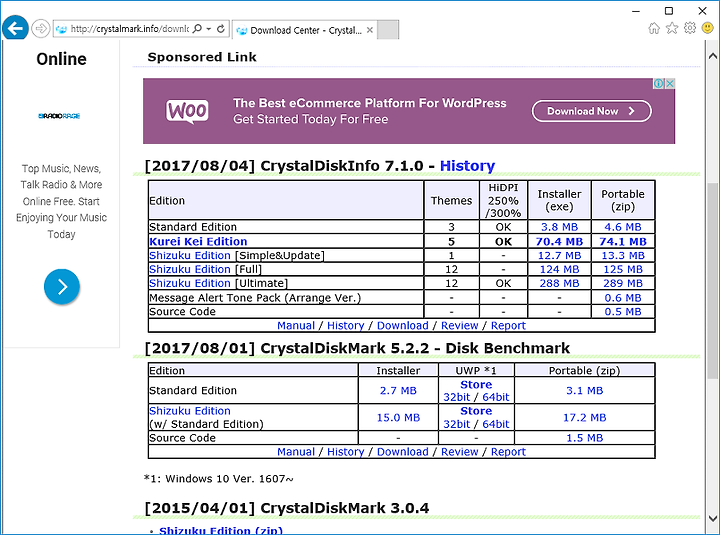Screen dimensions: 720x535
Task: Download 17.2 MB Shizuku portable
Action: point(585,418)
